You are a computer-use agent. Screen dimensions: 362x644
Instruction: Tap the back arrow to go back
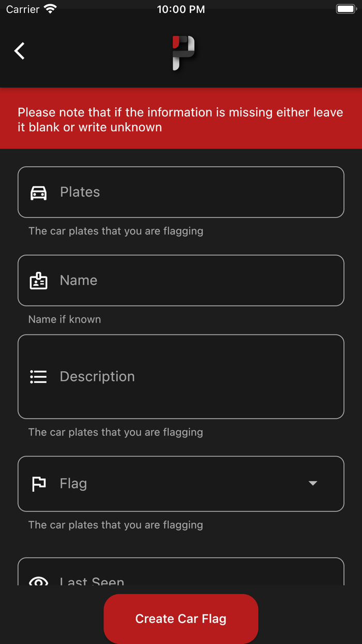click(19, 51)
